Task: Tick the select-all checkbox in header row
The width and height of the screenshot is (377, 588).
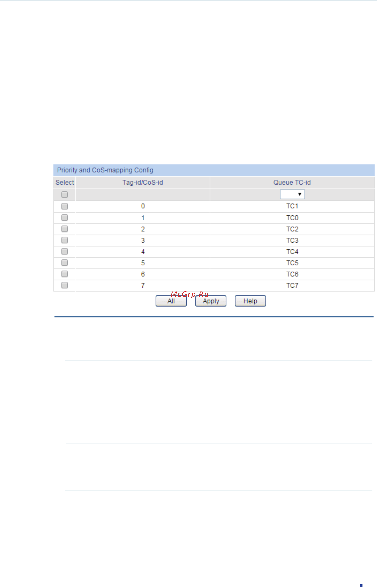Action: (65, 195)
